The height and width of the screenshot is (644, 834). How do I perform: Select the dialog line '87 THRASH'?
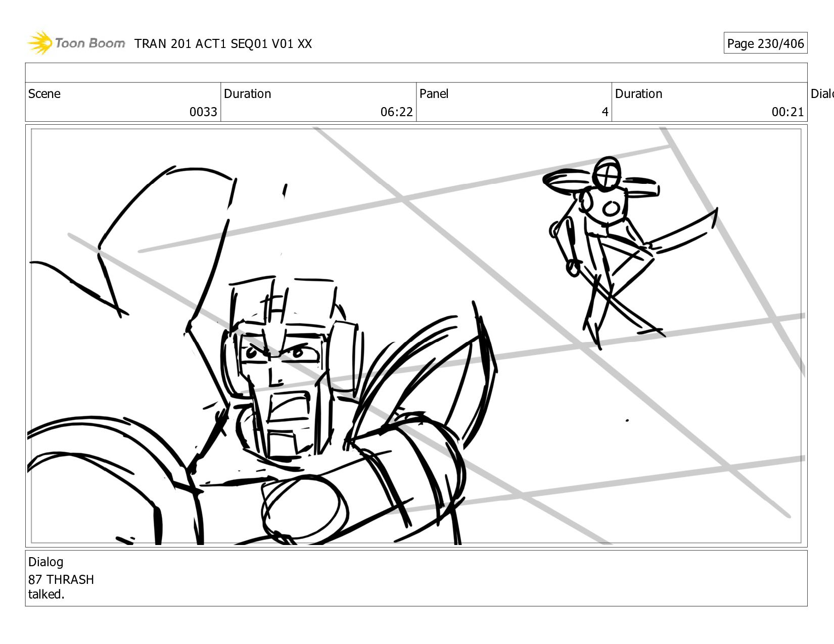pos(61,579)
